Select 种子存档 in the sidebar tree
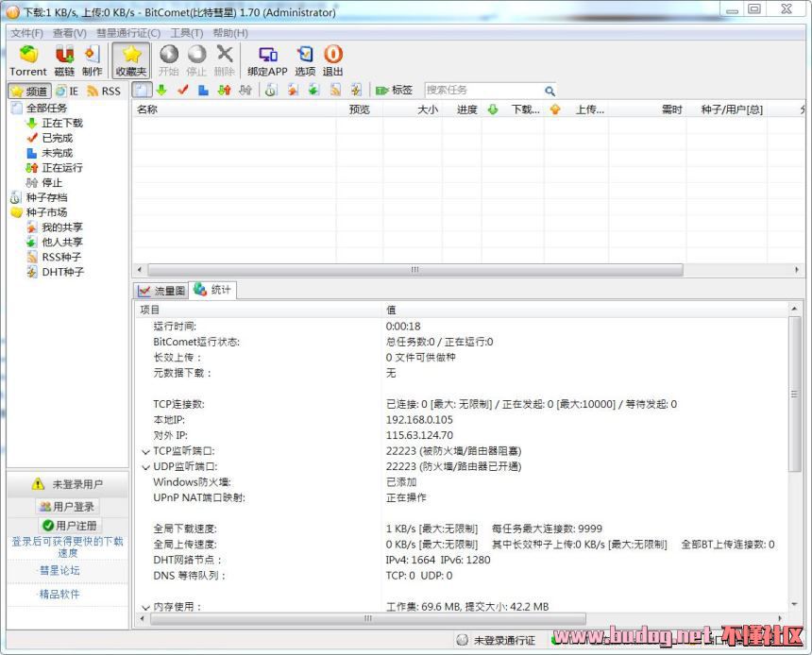This screenshot has width=812, height=655. pos(46,198)
